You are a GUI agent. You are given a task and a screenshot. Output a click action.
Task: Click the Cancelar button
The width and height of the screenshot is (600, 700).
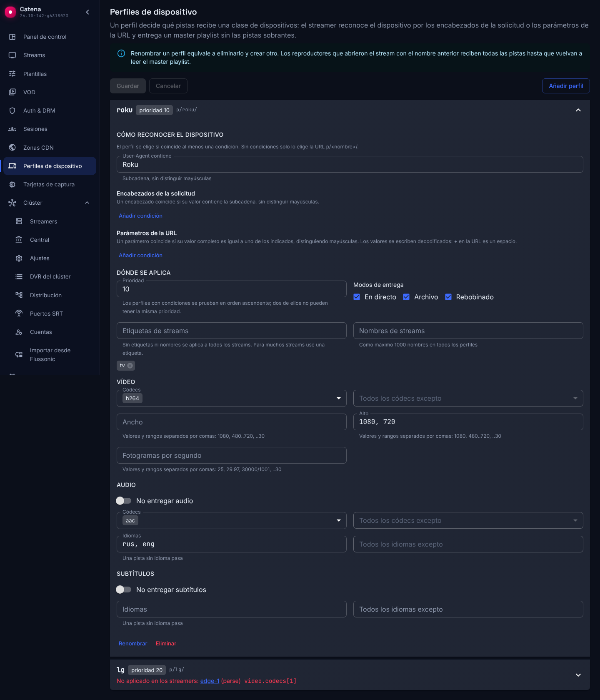pyautogui.click(x=168, y=86)
